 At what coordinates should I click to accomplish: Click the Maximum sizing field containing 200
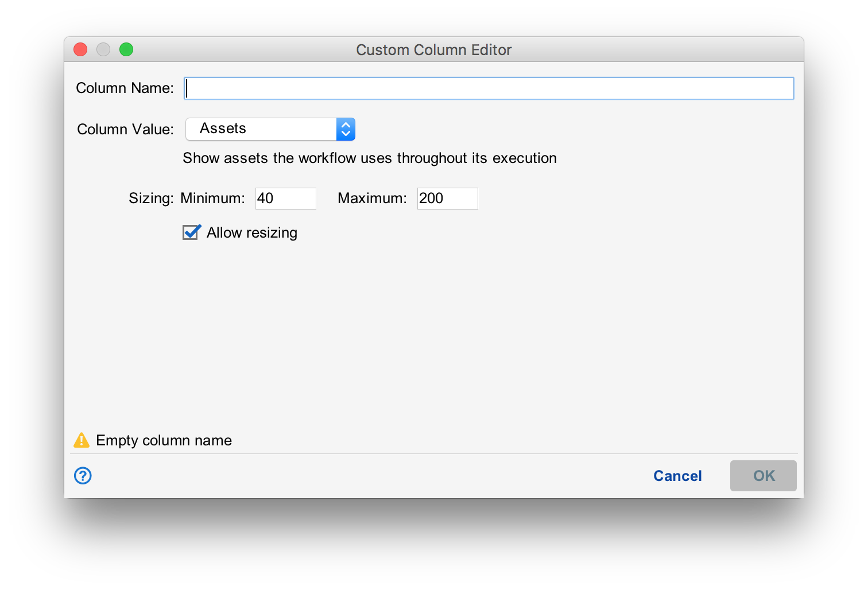coord(447,199)
